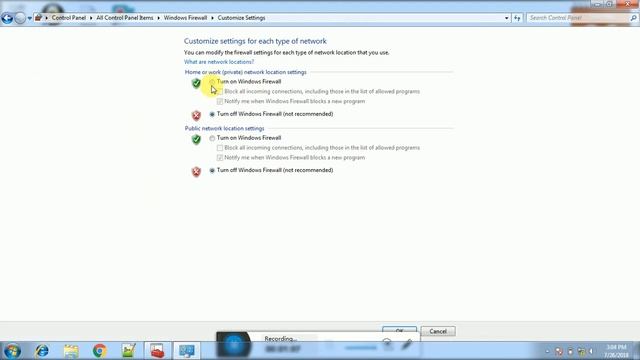The height and width of the screenshot is (360, 640).
Task: Toggle Notify me checkbox under private network settings
Action: (220, 101)
